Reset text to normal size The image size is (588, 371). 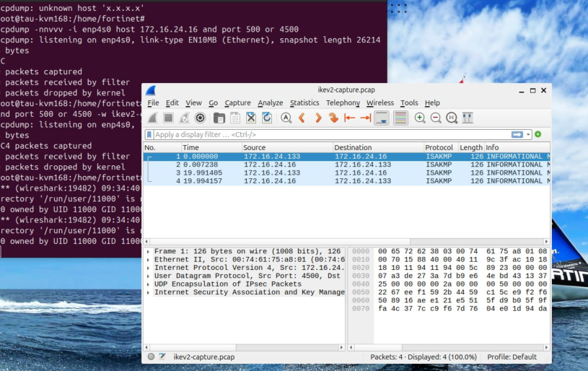click(x=452, y=118)
